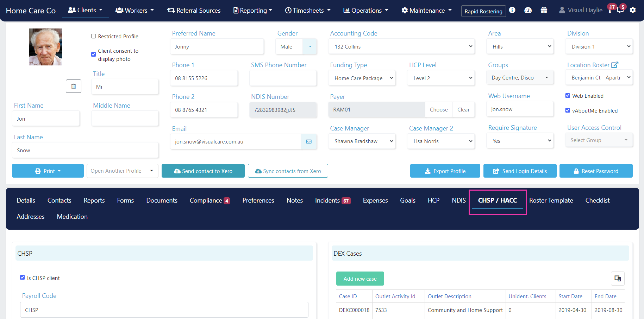644x319 pixels.
Task: Click Add new case button
Action: click(360, 279)
